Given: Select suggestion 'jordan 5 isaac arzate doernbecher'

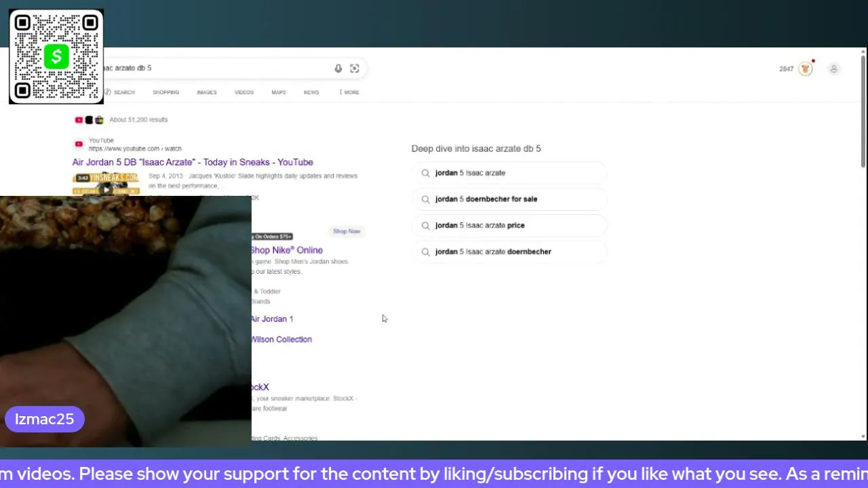Looking at the screenshot, I should (509, 252).
